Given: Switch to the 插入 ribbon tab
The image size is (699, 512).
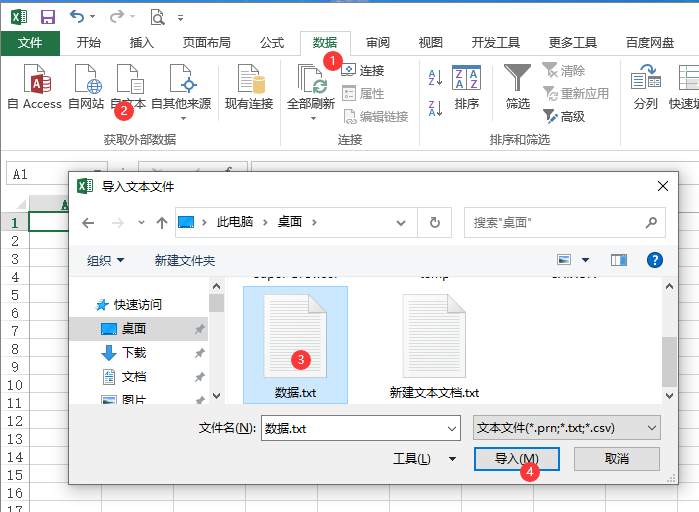Looking at the screenshot, I should pos(142,43).
